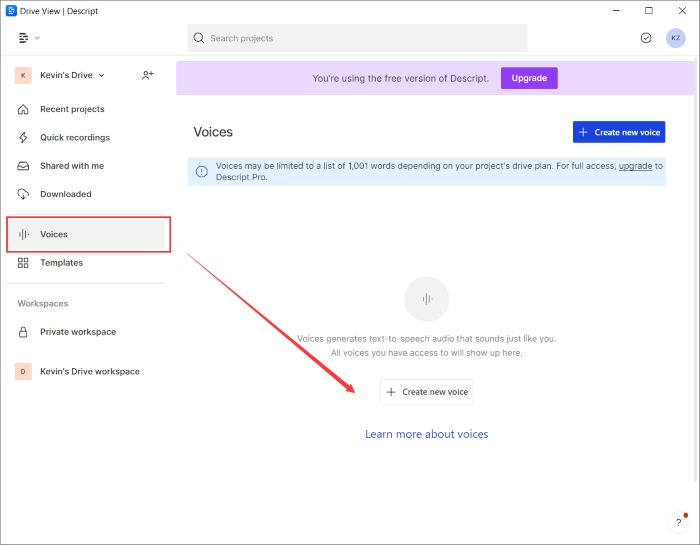
Task: Click the Search projects field
Action: pos(357,38)
